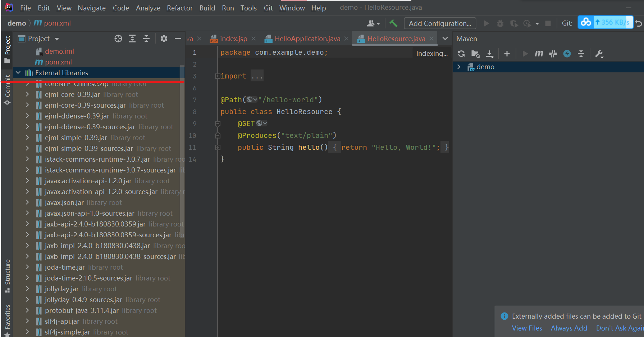The height and width of the screenshot is (337, 644).
Task: Toggle the Commit tool window tab
Action: pos(7,90)
